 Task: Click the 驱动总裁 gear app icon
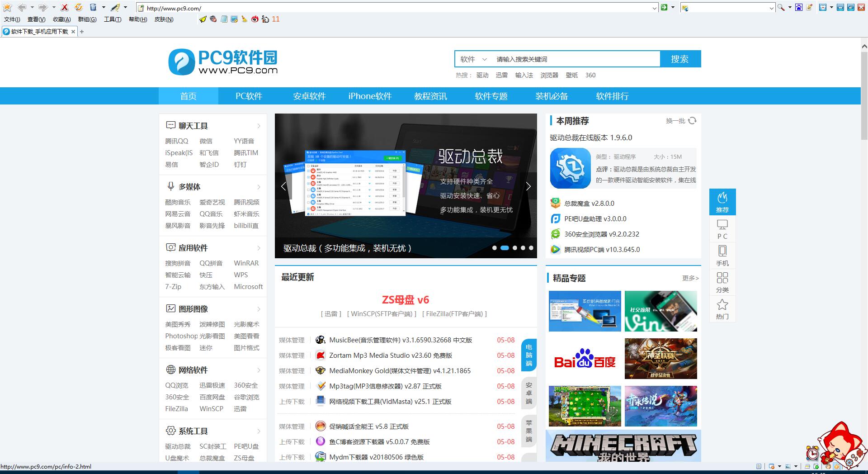click(570, 168)
